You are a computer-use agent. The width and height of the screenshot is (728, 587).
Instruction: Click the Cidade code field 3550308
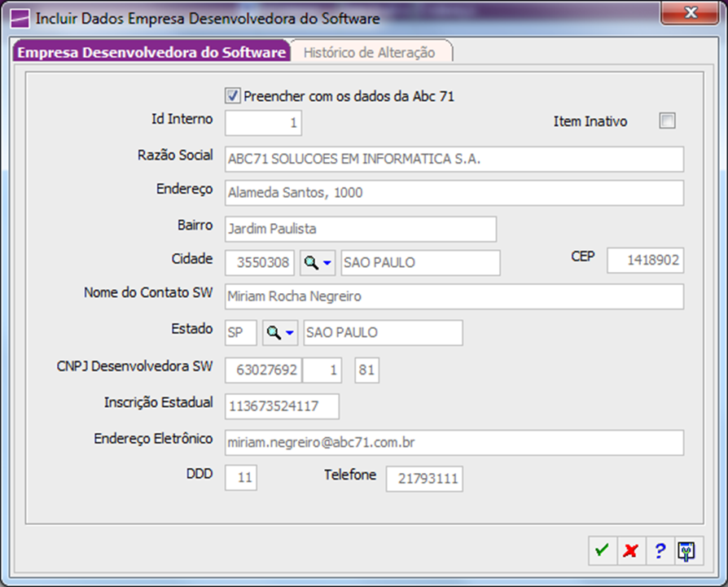(x=260, y=263)
